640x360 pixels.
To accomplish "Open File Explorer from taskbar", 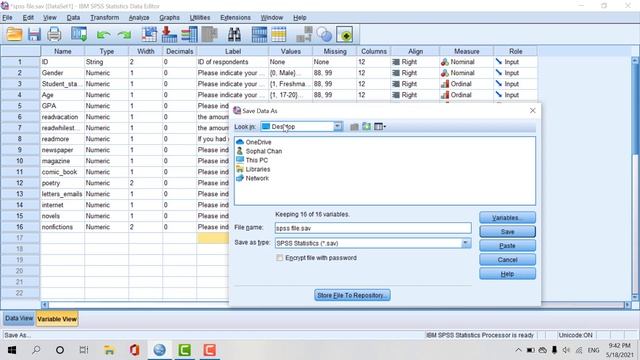I will pyautogui.click(x=109, y=350).
